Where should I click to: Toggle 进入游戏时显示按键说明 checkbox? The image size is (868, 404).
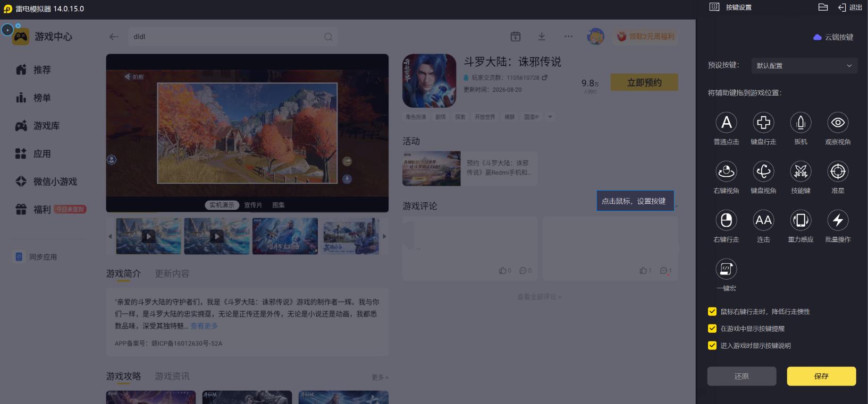(x=712, y=346)
